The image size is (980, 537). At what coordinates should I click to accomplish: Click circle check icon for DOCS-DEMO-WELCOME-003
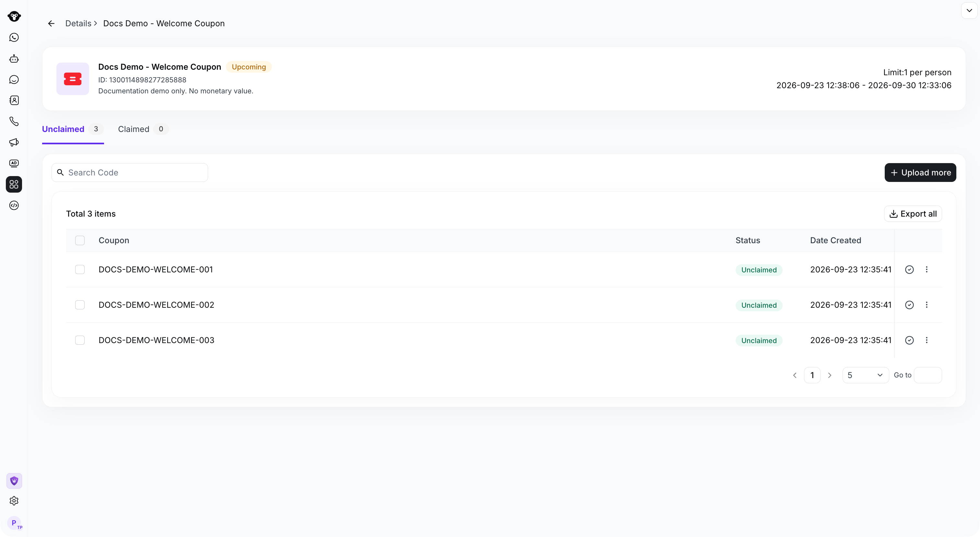[909, 340]
